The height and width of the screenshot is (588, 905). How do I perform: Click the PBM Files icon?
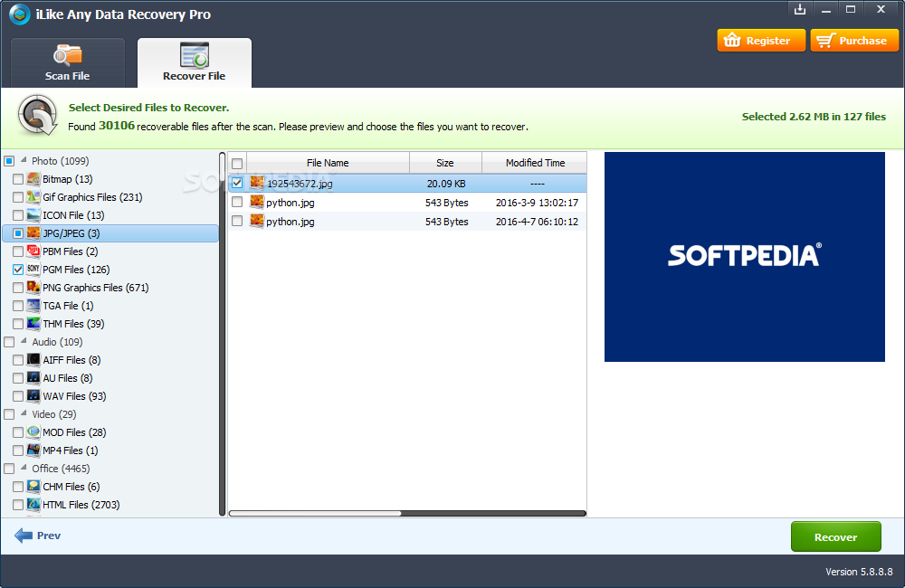[33, 251]
